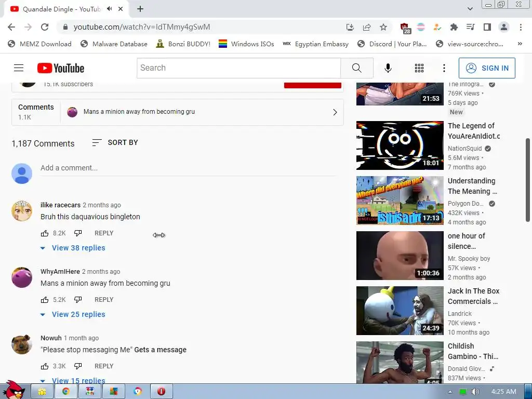Viewport: 532px width, 399px height.
Task: Open the red Opera taskbar icon
Action: point(161,392)
